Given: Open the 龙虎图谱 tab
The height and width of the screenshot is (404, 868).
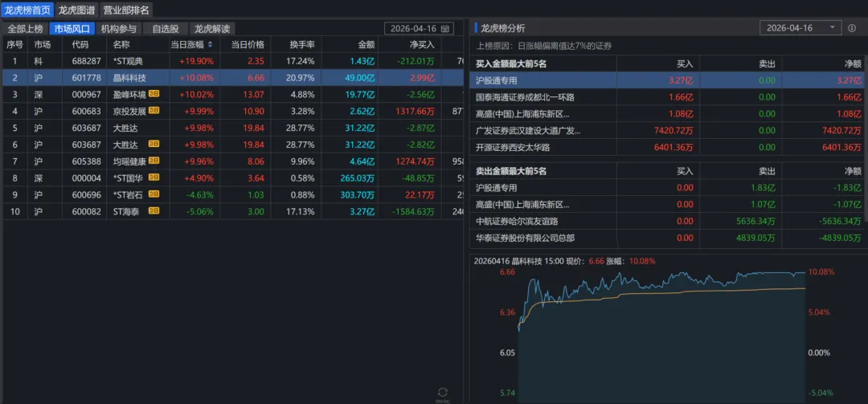Looking at the screenshot, I should (76, 10).
